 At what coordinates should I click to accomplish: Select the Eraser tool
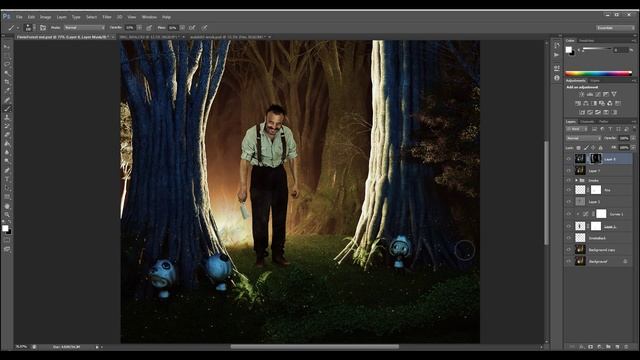click(x=7, y=135)
